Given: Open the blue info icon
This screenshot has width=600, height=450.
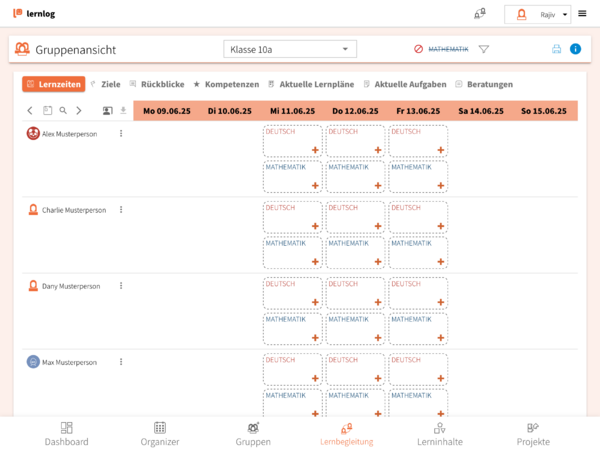Looking at the screenshot, I should 575,49.
